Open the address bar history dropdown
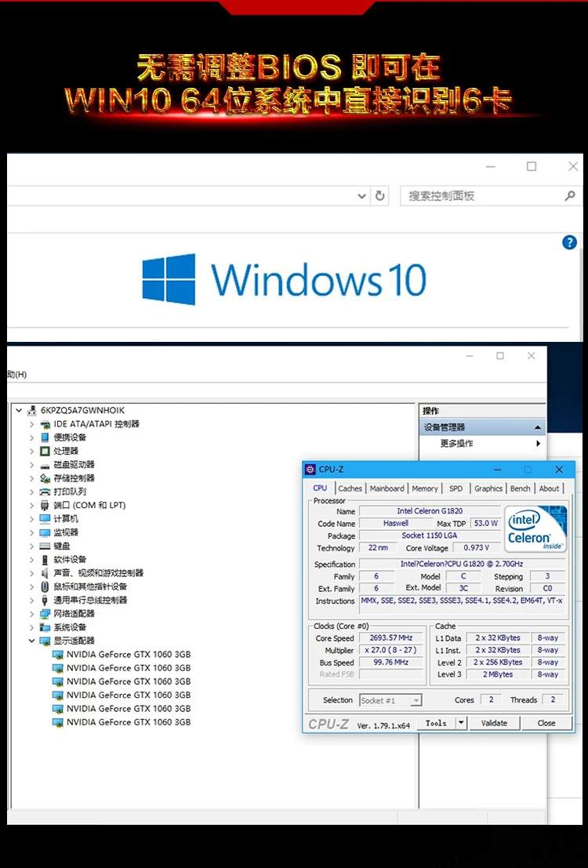The width and height of the screenshot is (588, 868). (x=361, y=196)
